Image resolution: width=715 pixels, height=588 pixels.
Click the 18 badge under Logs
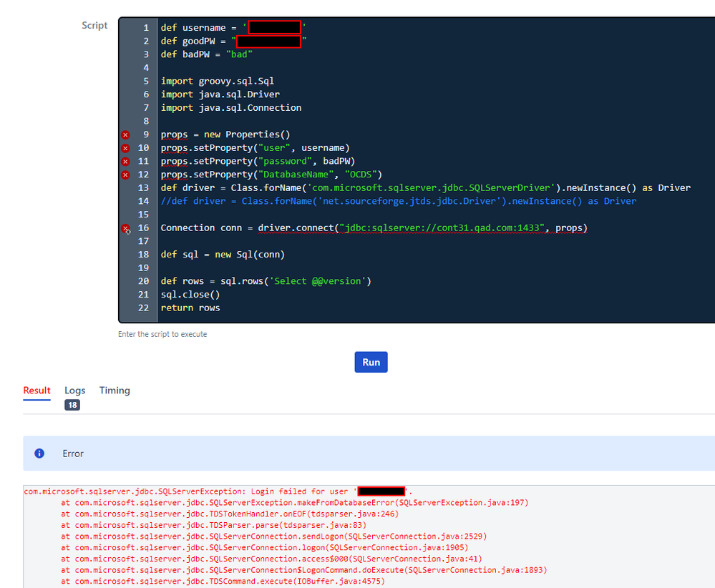coord(72,405)
